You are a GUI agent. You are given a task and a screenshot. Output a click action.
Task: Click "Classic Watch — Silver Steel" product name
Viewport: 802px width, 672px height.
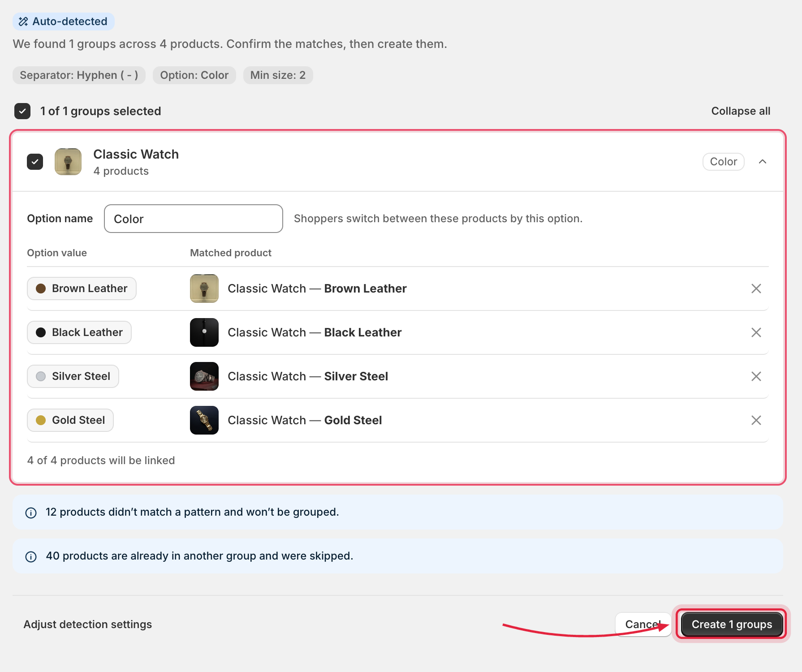pyautogui.click(x=308, y=376)
